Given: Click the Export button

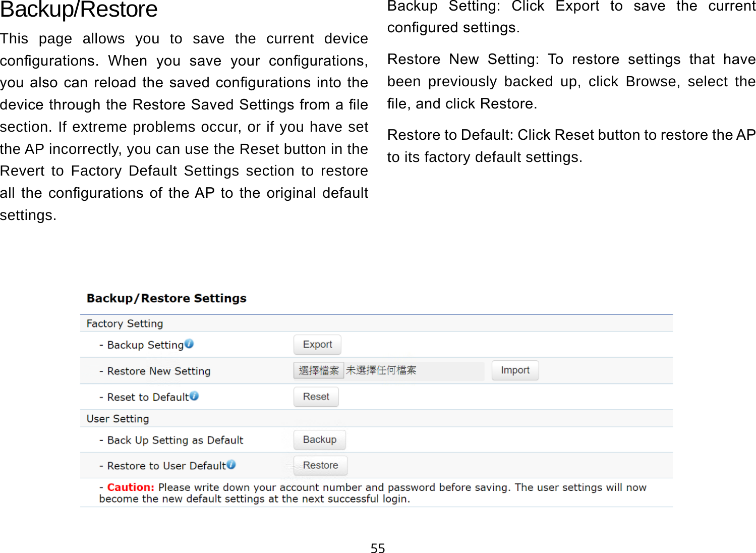Looking at the screenshot, I should (x=317, y=345).
